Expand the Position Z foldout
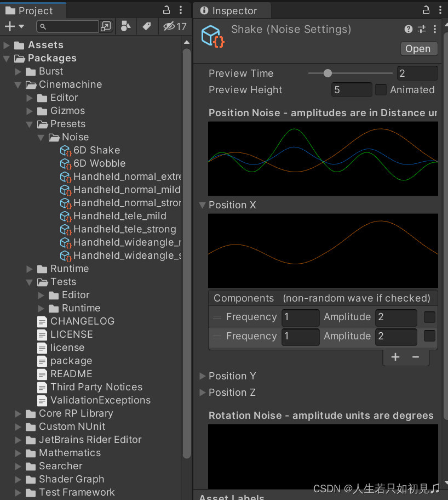 click(202, 393)
